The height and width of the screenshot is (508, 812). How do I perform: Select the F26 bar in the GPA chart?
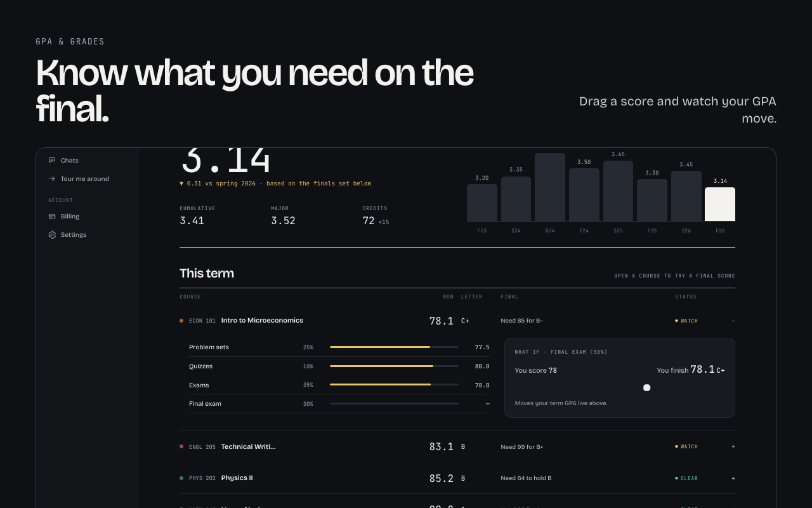coord(720,204)
